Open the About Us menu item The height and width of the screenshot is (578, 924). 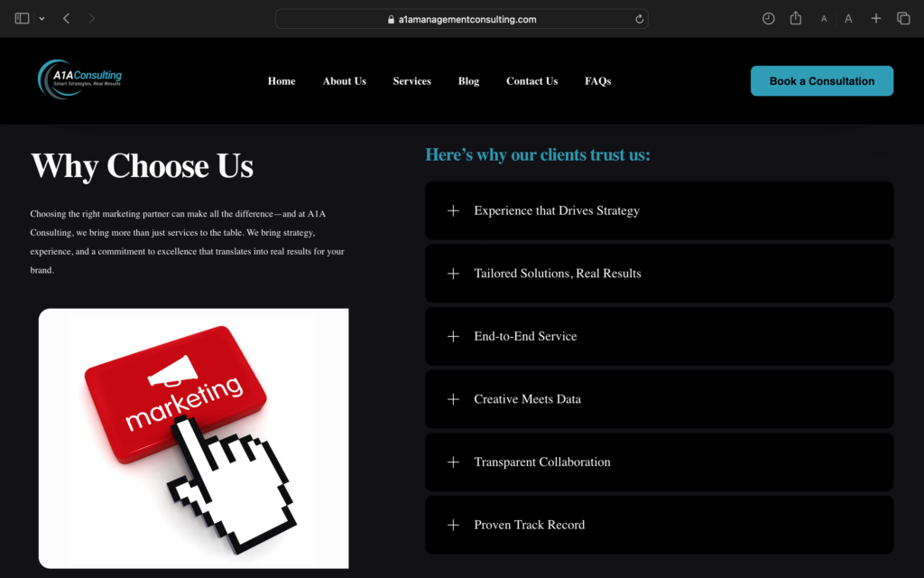(x=344, y=81)
